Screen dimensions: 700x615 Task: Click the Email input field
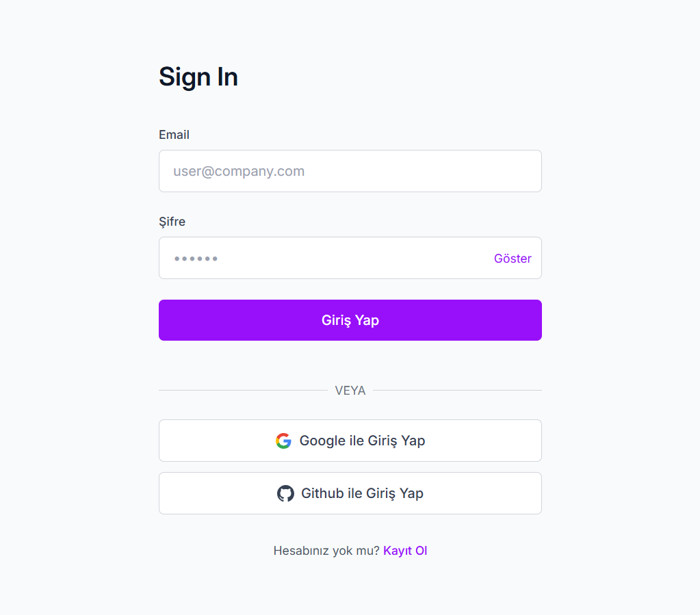click(350, 171)
